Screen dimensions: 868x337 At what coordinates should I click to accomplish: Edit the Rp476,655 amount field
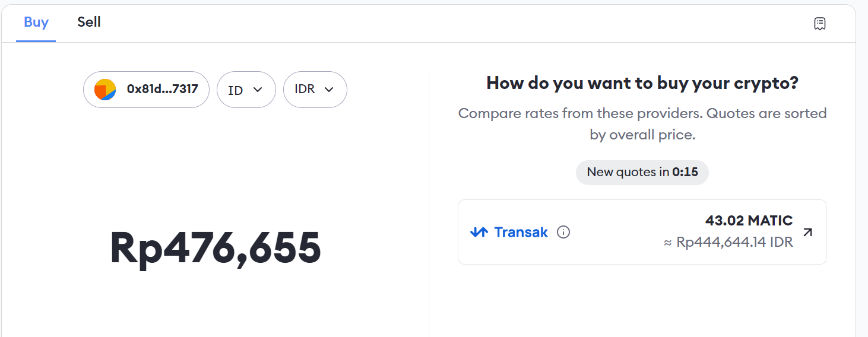tap(216, 248)
